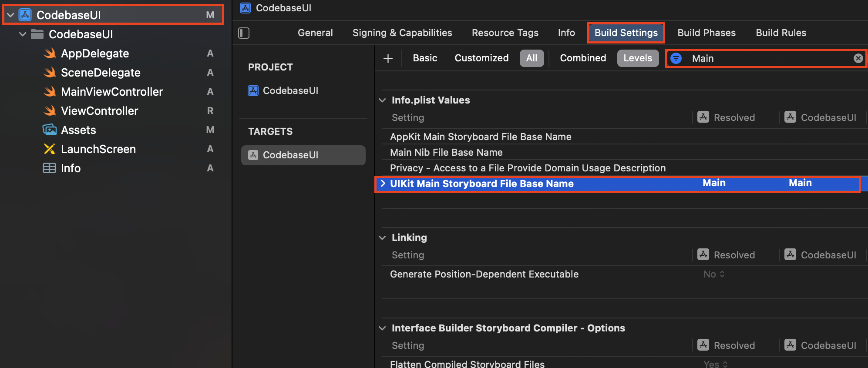
Task: Clear the Main search filter
Action: [x=858, y=58]
